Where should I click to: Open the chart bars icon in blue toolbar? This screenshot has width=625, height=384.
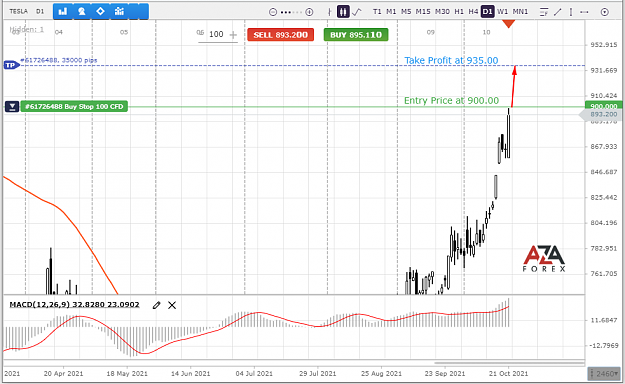click(63, 12)
